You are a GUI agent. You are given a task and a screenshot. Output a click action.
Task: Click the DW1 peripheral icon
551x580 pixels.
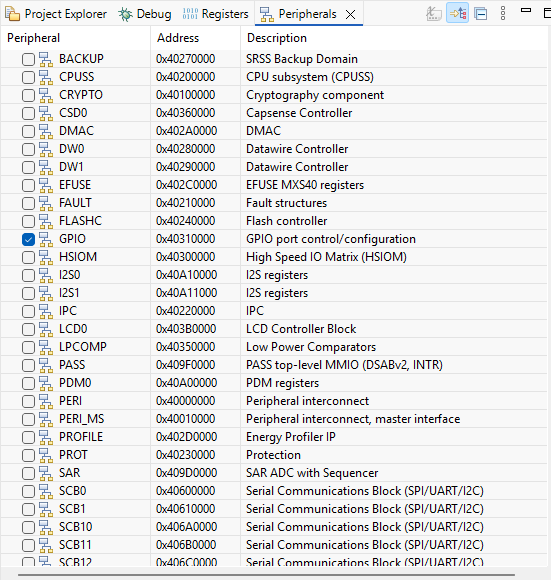46,167
